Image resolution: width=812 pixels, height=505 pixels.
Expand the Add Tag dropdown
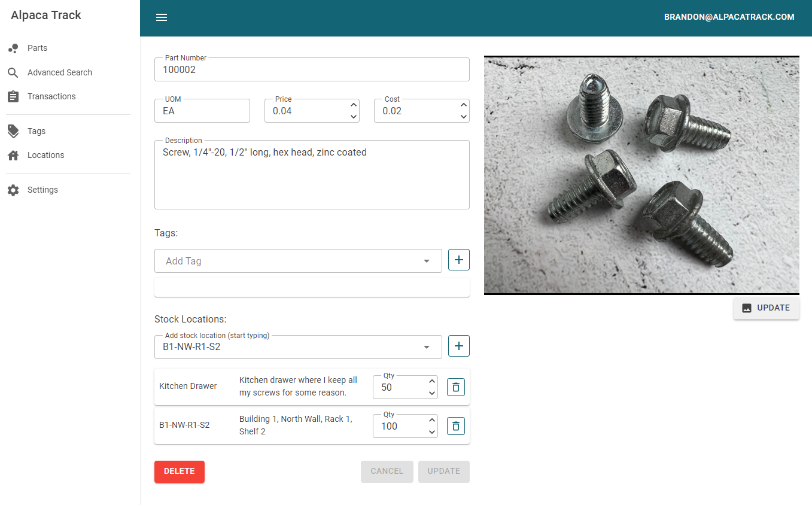tap(427, 261)
